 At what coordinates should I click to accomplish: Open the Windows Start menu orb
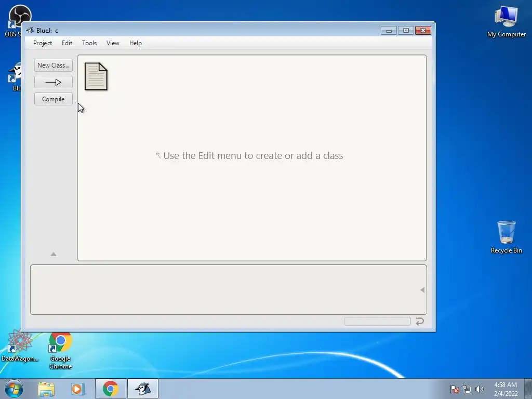pos(14,389)
